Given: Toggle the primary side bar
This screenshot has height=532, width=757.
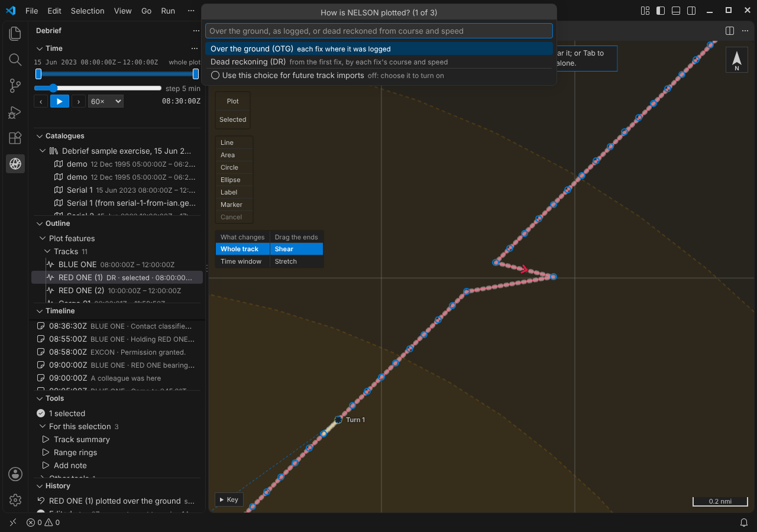Looking at the screenshot, I should [661, 11].
